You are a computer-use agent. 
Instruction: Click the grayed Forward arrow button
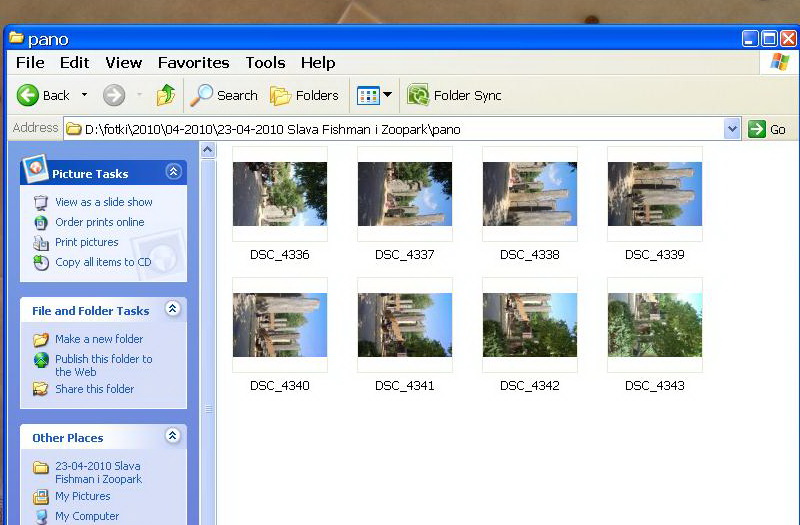coord(114,95)
